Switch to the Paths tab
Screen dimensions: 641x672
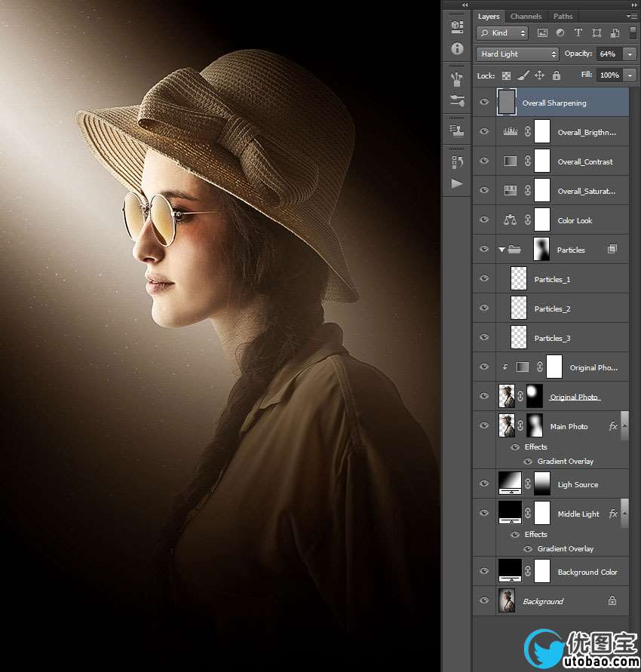pos(563,16)
